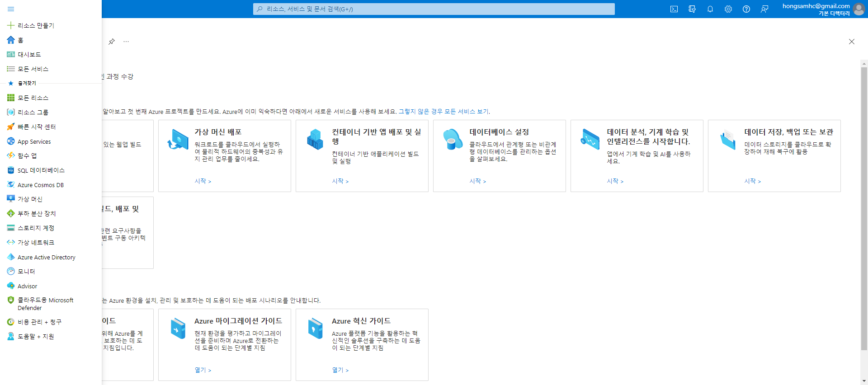Image resolution: width=868 pixels, height=385 pixels.
Task: Open the hongsamhc account avatar
Action: click(859, 9)
